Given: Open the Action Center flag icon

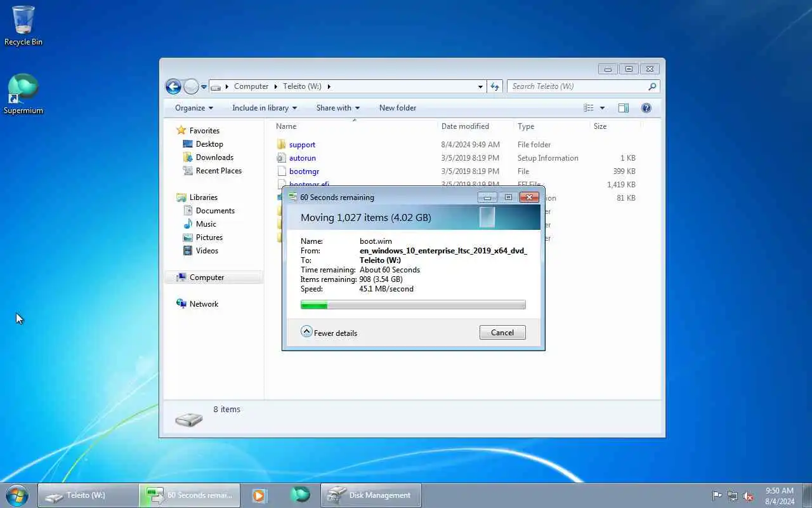Looking at the screenshot, I should pos(717,496).
